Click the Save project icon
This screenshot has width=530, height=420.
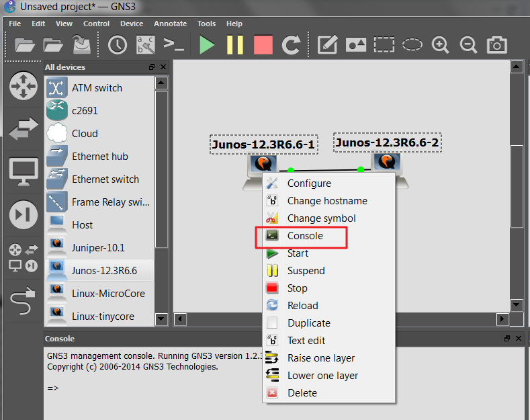coord(81,44)
